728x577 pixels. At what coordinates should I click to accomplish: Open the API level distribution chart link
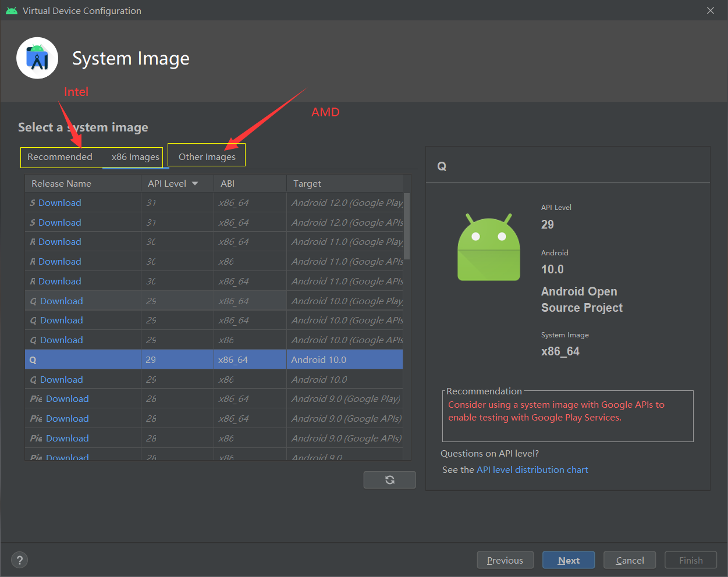[532, 470]
